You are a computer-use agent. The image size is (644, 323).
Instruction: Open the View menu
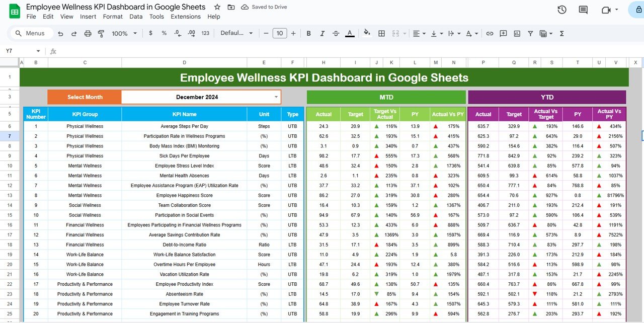67,17
